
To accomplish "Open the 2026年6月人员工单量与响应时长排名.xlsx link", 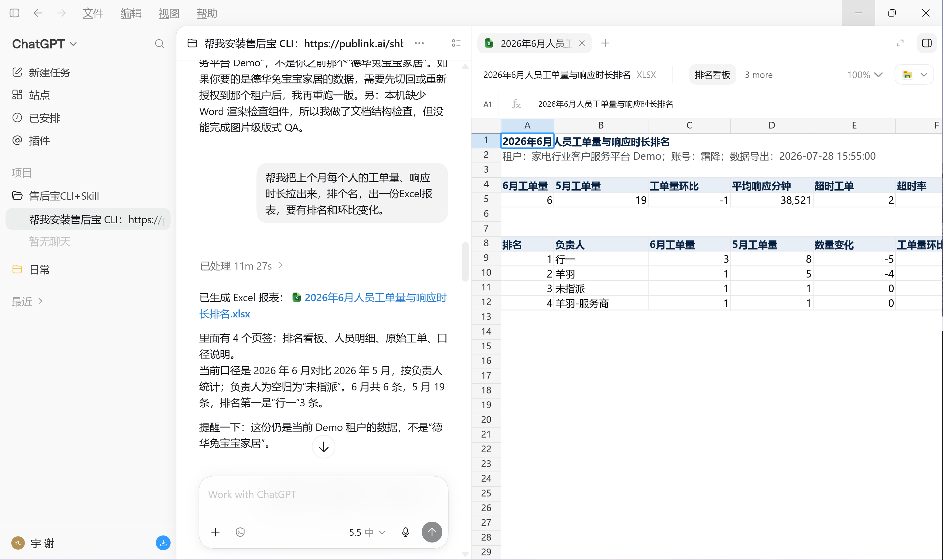I will pyautogui.click(x=323, y=306).
